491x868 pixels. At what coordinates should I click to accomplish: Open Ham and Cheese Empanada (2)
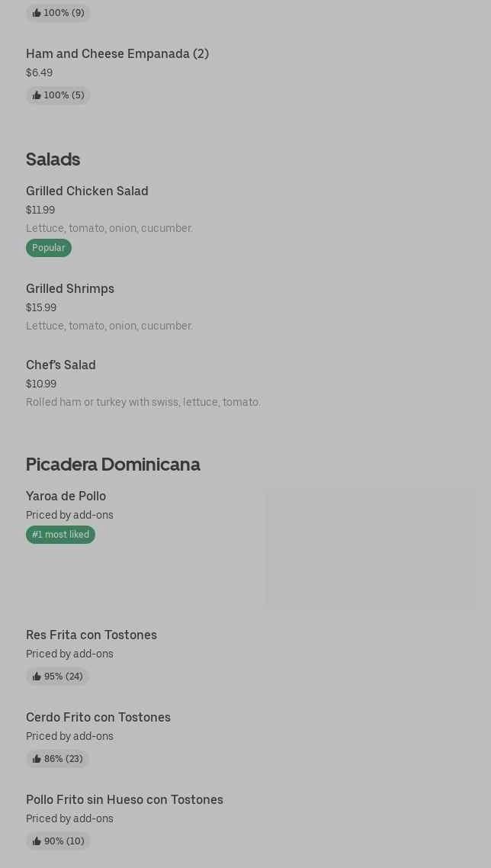pos(117,53)
